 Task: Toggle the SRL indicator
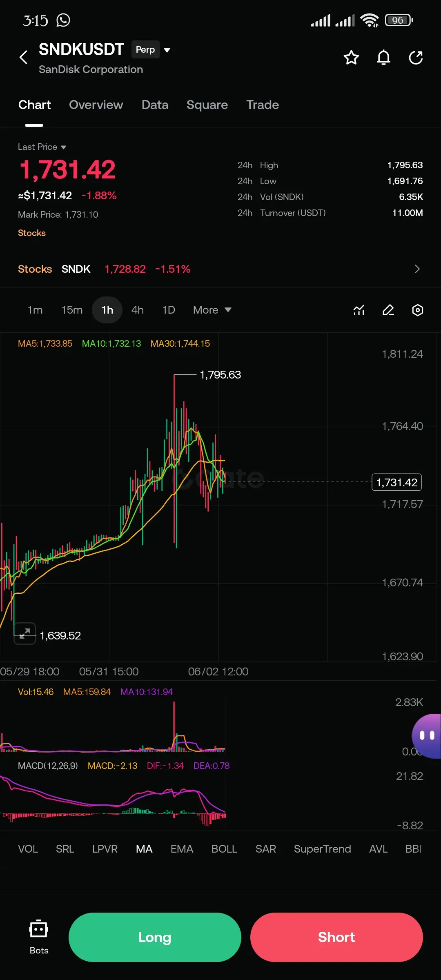pos(65,849)
